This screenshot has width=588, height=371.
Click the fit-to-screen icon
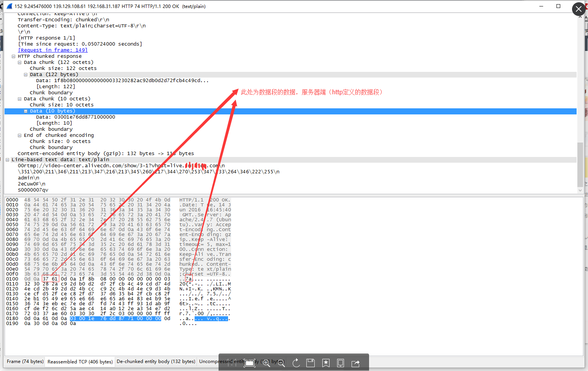(250, 363)
